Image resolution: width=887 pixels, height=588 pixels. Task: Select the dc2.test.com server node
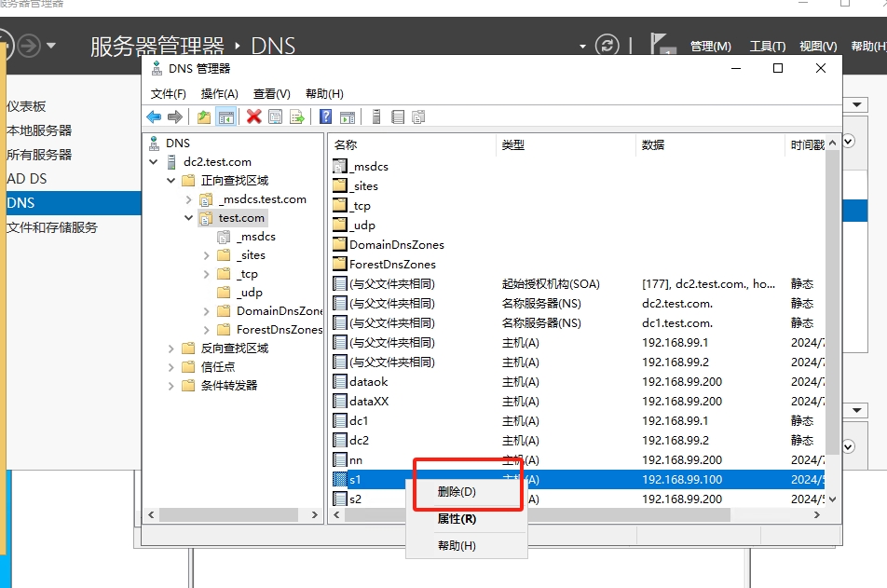click(217, 162)
